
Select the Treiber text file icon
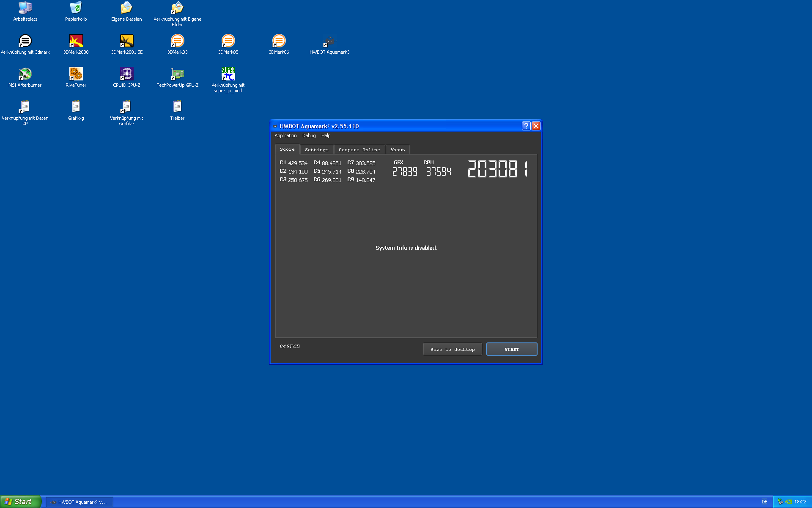[x=177, y=110]
